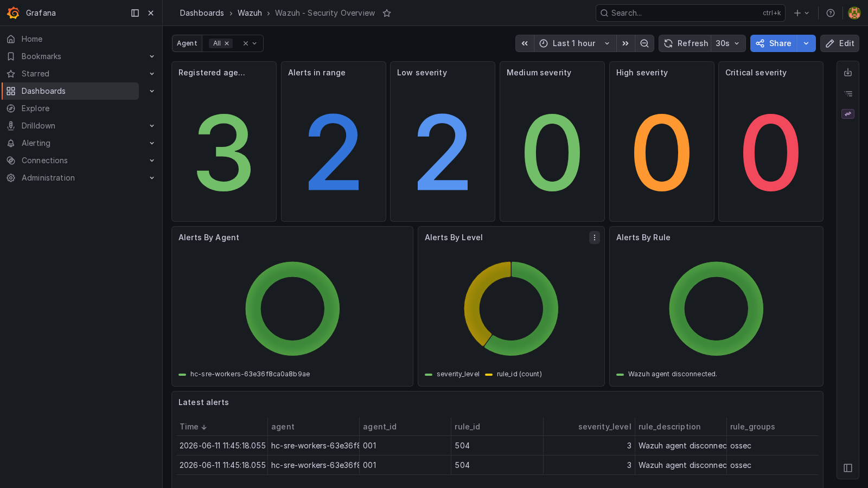
Task: Open the Alerts By Level panel menu
Action: pyautogui.click(x=595, y=237)
